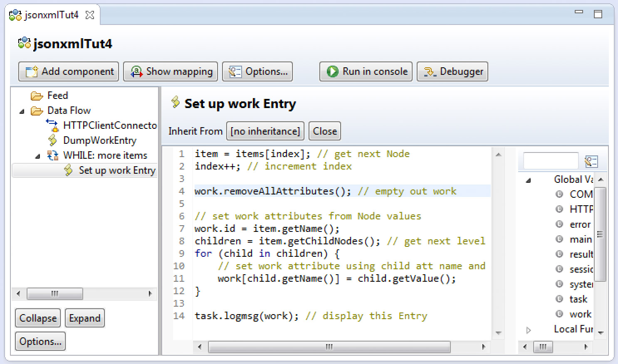Select the HTTPClientConnector connector icon

52,125
